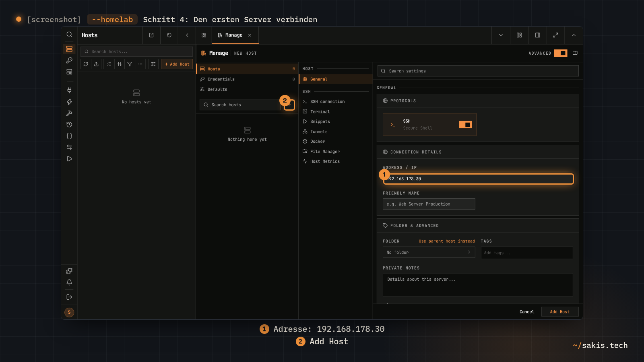Select Credentials in the Manage list
The width and height of the screenshot is (644, 362).
[247, 79]
